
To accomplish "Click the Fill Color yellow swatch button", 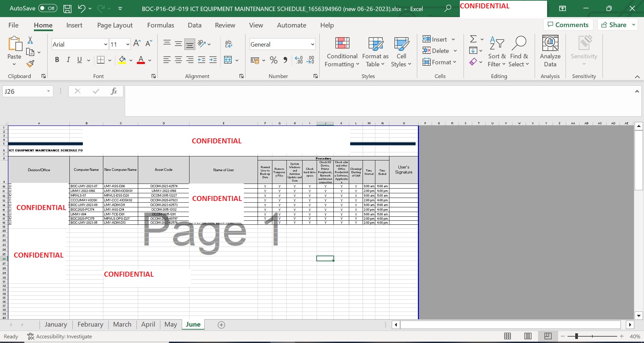I will 122,60.
